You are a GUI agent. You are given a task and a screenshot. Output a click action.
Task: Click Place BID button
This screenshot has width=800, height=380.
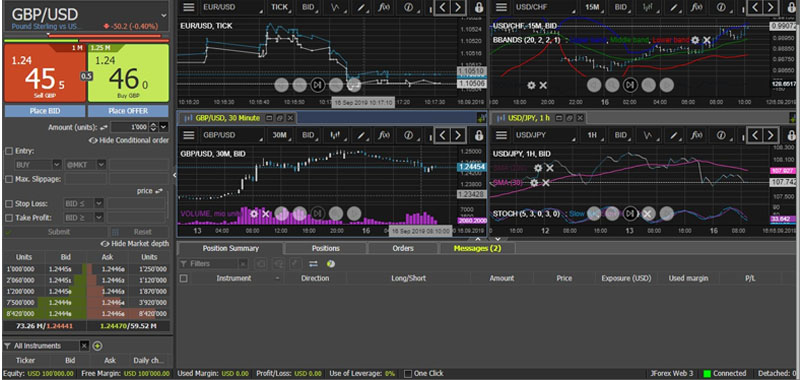(45, 111)
